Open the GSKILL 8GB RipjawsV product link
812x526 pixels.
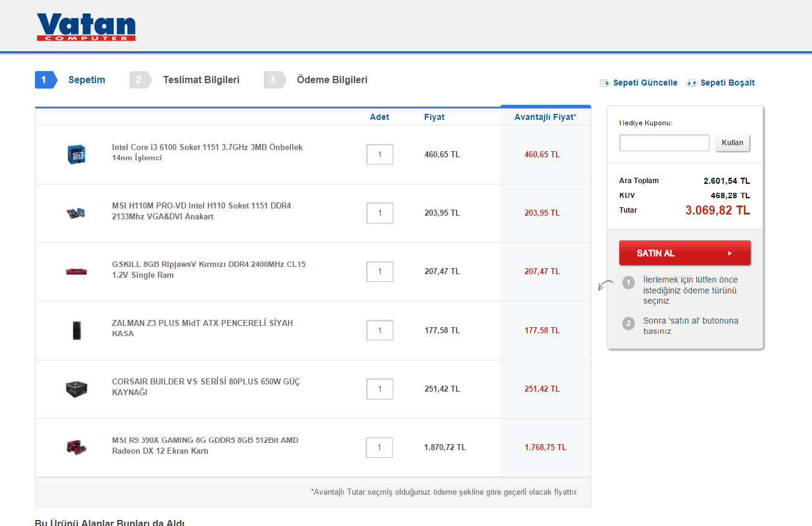click(208, 270)
